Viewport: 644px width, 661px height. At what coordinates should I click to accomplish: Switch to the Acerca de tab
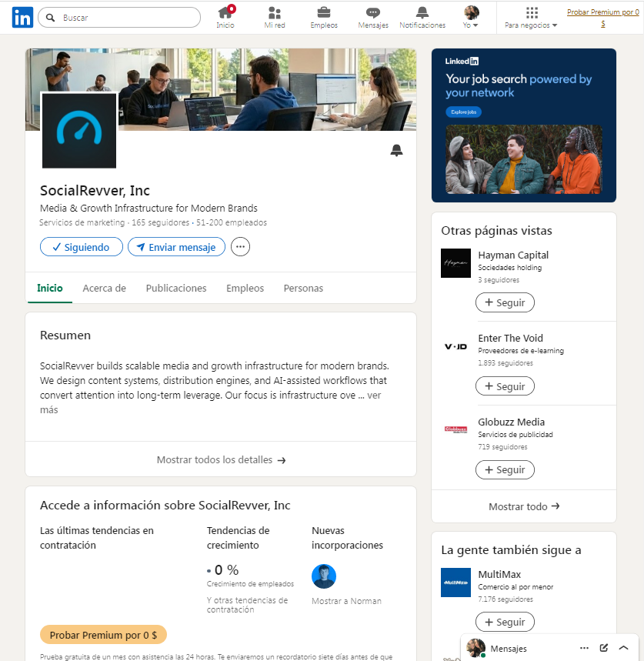pos(104,289)
